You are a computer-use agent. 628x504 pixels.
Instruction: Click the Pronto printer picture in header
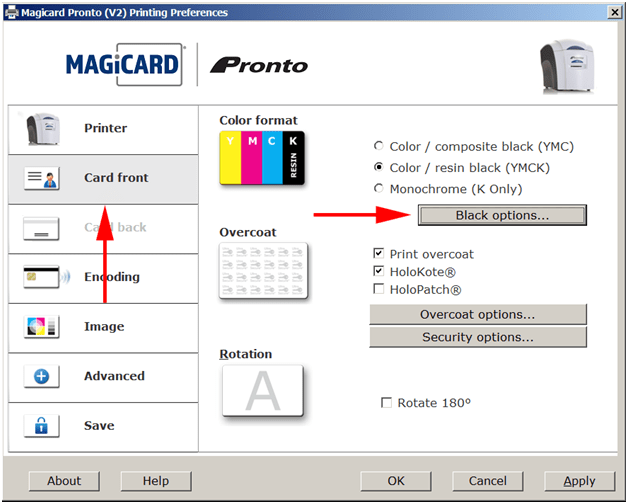coord(567,66)
